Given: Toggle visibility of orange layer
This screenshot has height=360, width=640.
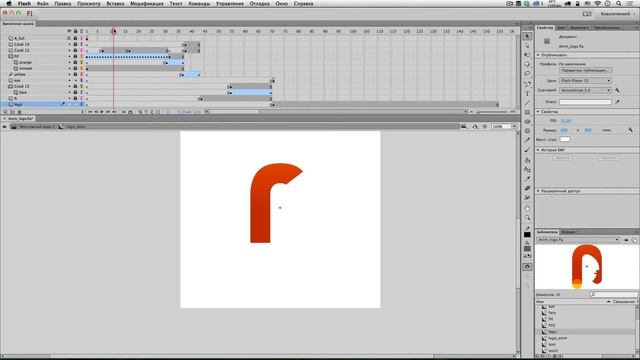Looking at the screenshot, I should pos(69,62).
